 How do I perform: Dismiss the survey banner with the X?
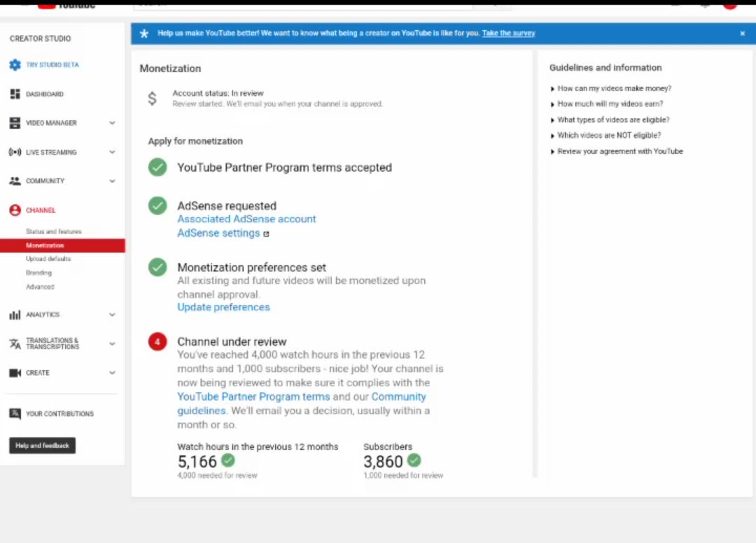pos(743,34)
